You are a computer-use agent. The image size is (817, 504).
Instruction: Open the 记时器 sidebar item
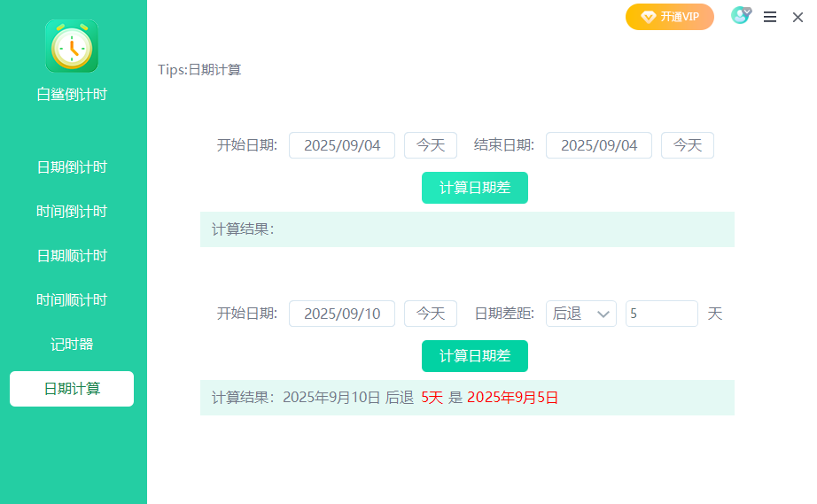point(72,345)
